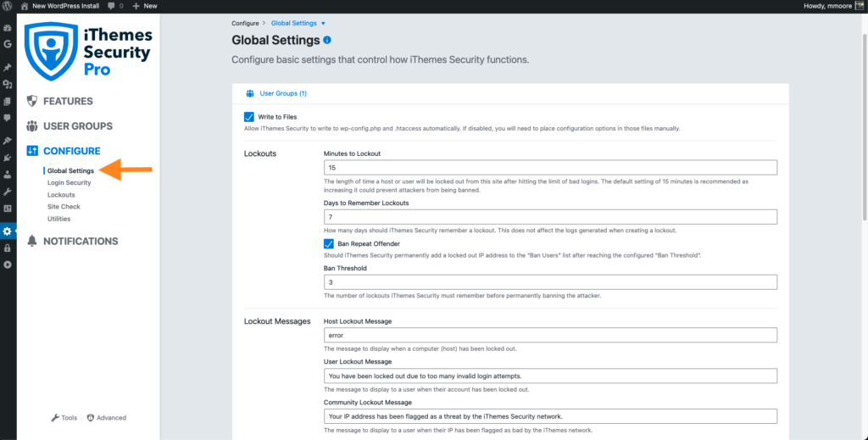Click the grid-layout icon below the wrench
This screenshot has width=868, height=440.
[7, 209]
